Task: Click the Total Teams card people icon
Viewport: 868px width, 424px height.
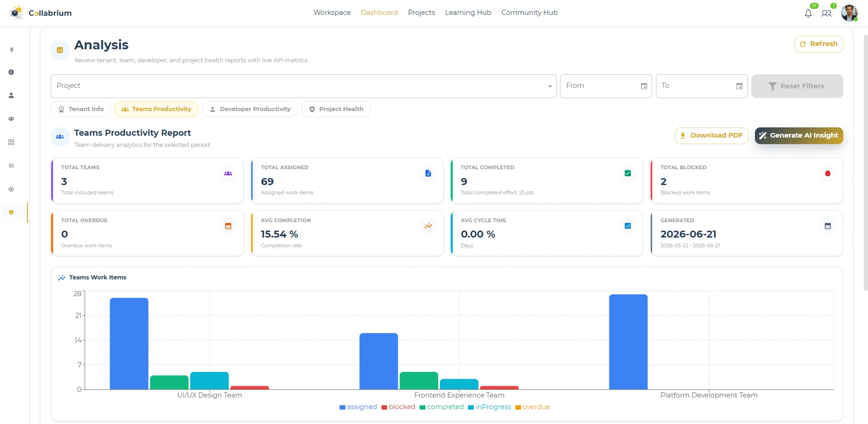Action: tap(228, 173)
